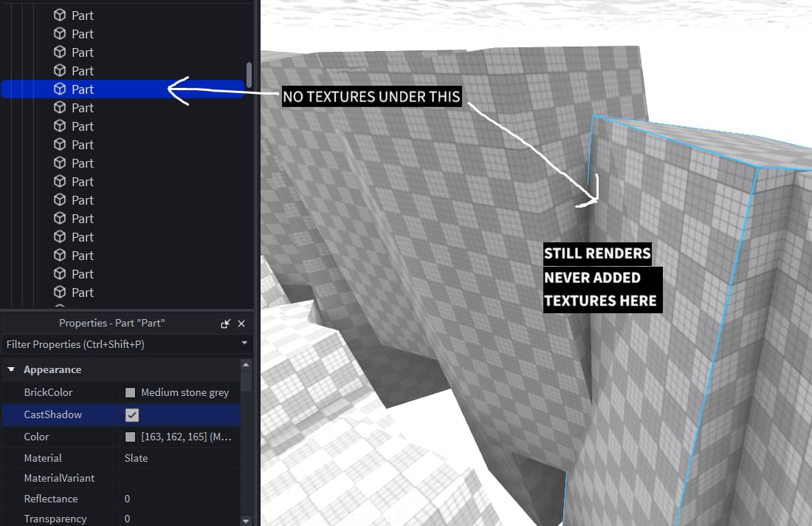This screenshot has width=812, height=526.
Task: Collapse the Appearance section
Action: 11,369
